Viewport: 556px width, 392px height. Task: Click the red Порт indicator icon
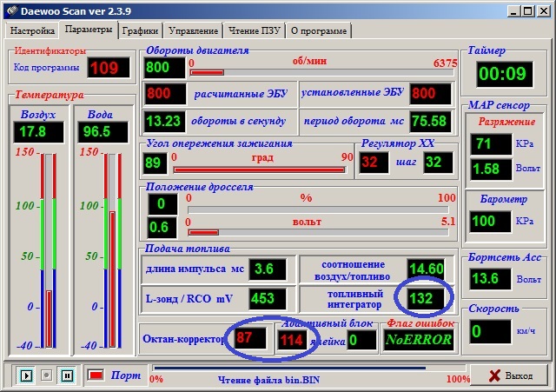click(96, 375)
